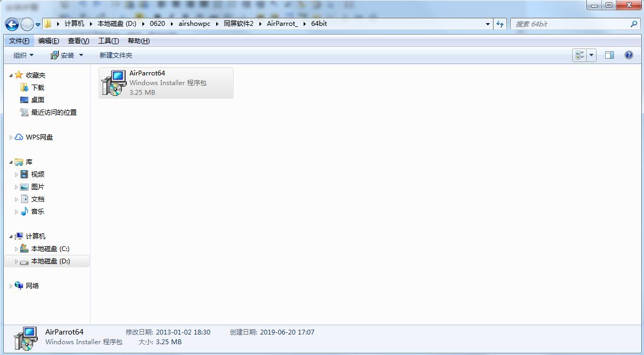Collapse the 库 tree group
Image resolution: width=644 pixels, height=355 pixels.
click(11, 163)
